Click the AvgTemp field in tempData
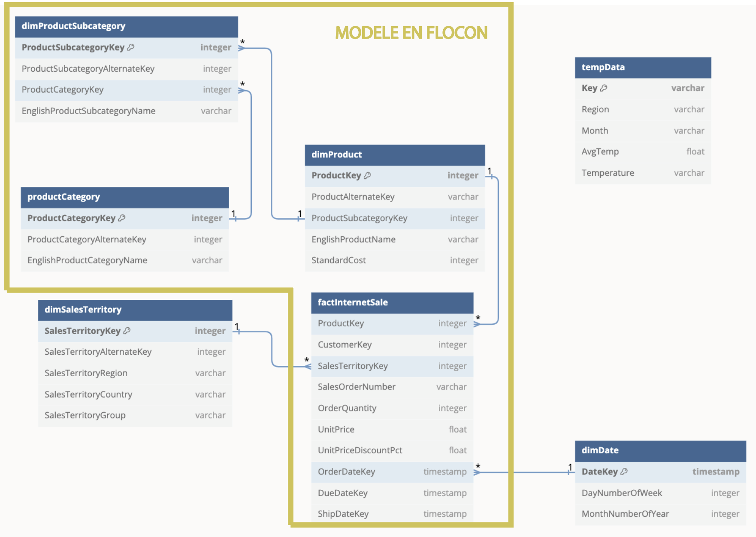 (x=643, y=151)
